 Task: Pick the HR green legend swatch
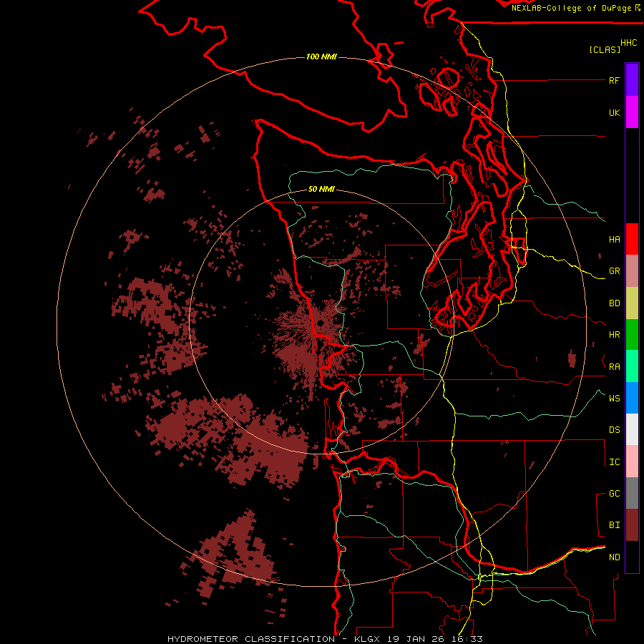(632, 335)
